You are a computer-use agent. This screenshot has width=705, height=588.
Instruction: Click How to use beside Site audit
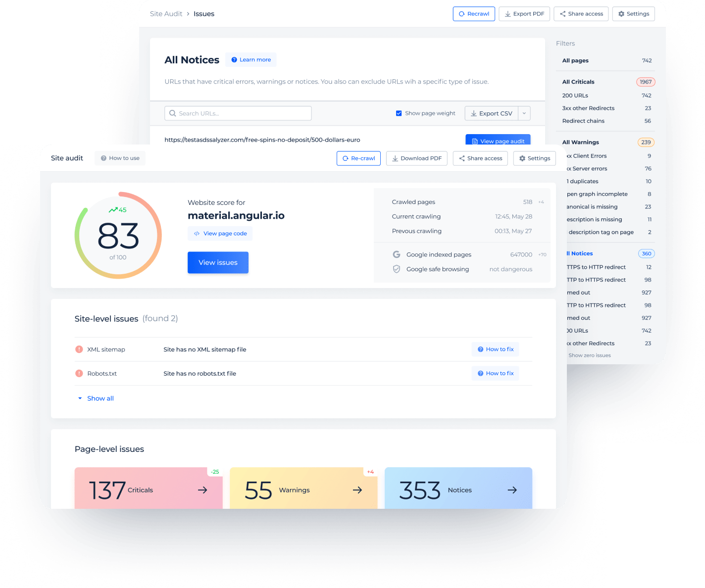pos(120,158)
